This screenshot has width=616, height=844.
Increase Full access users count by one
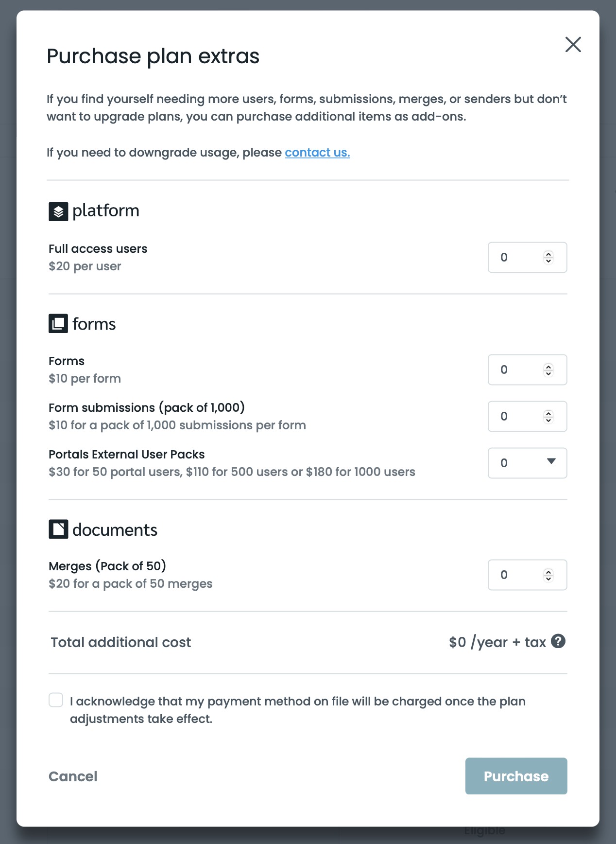548,254
